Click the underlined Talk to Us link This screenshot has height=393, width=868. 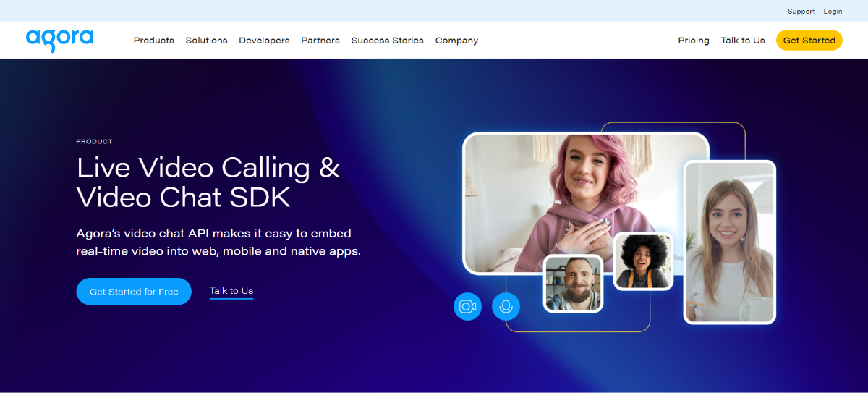point(231,291)
